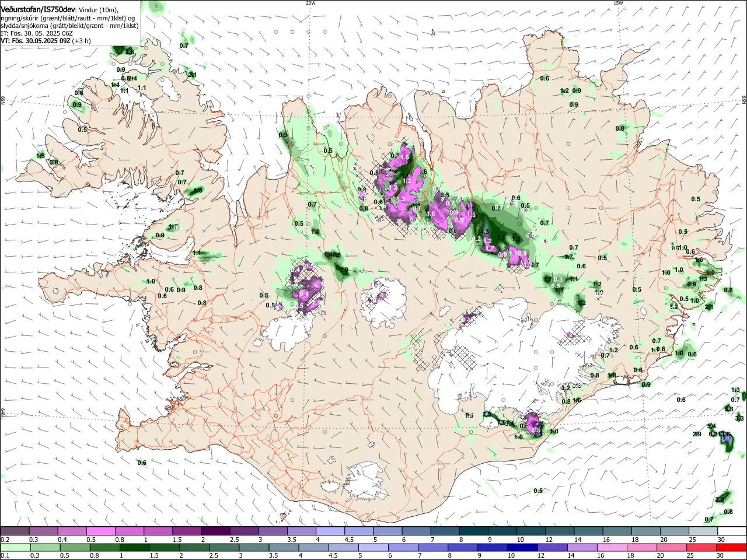
Task: Pick the dark teal 8 swatch in snow scale
Action: (474, 531)
